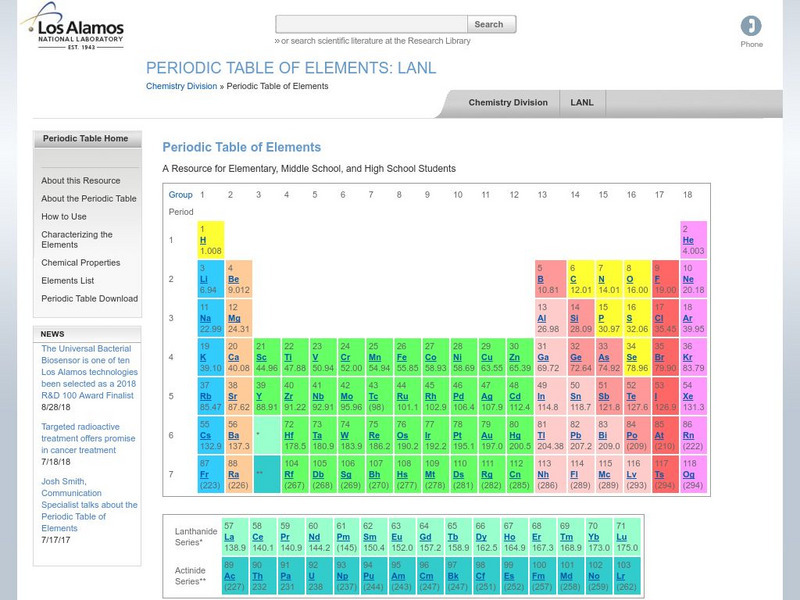Open the Helium (He) element link

tap(688, 240)
